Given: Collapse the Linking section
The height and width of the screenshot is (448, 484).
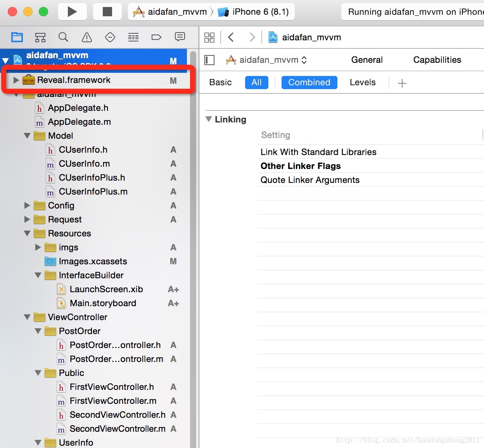Looking at the screenshot, I should click(209, 119).
